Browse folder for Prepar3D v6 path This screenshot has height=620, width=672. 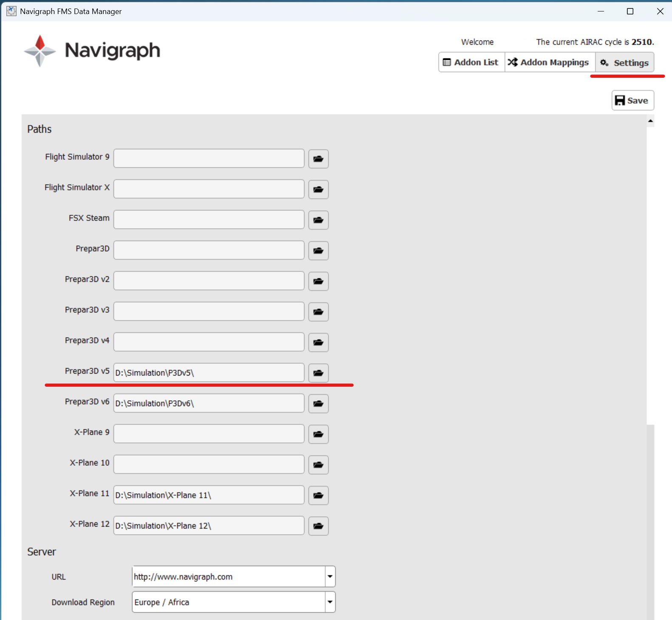(x=318, y=404)
